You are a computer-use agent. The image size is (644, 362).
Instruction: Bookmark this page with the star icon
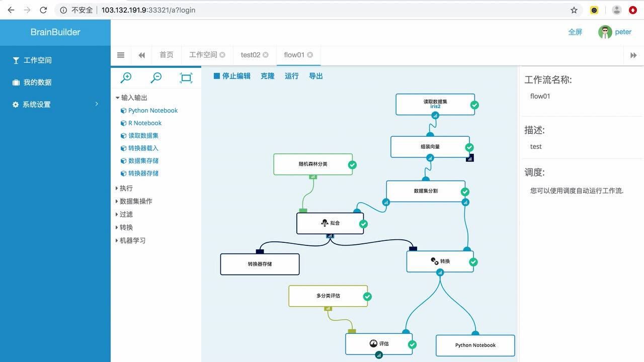pyautogui.click(x=574, y=10)
